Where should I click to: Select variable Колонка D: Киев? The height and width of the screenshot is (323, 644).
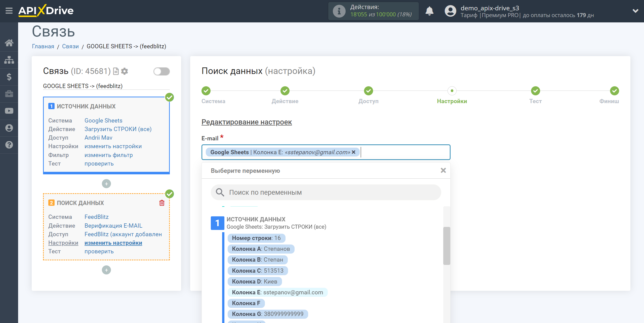pos(255,281)
